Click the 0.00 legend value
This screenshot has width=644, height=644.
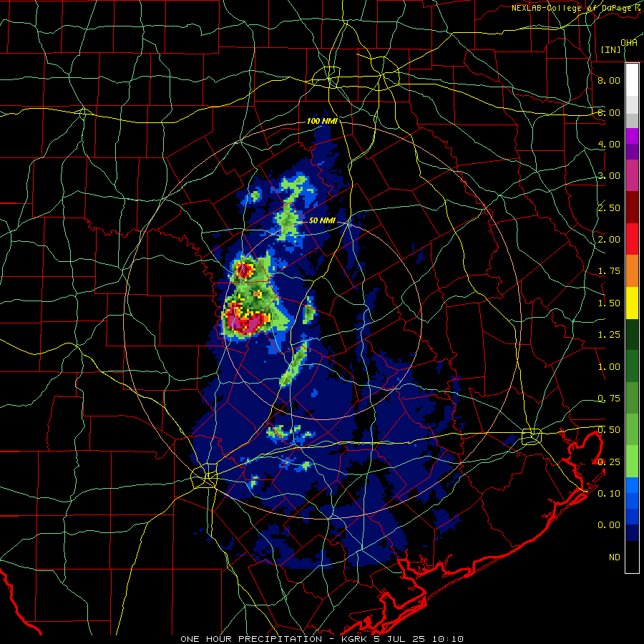pyautogui.click(x=609, y=525)
